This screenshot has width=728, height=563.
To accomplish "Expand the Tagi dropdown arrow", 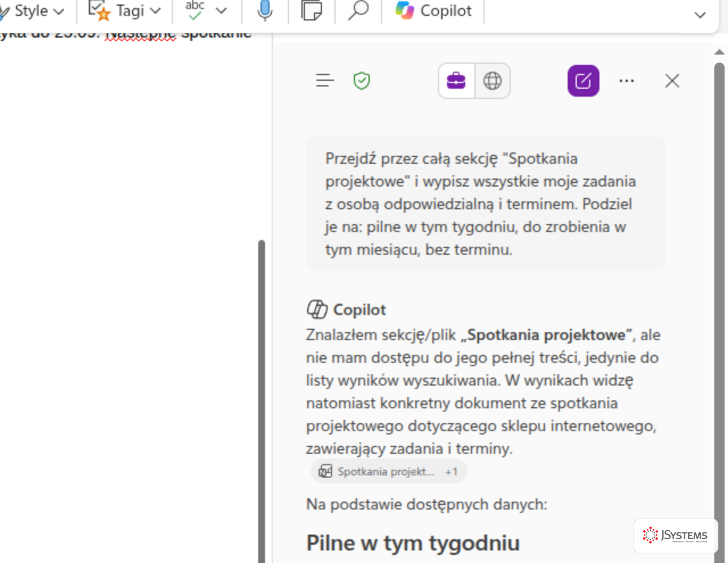I will 155,11.
